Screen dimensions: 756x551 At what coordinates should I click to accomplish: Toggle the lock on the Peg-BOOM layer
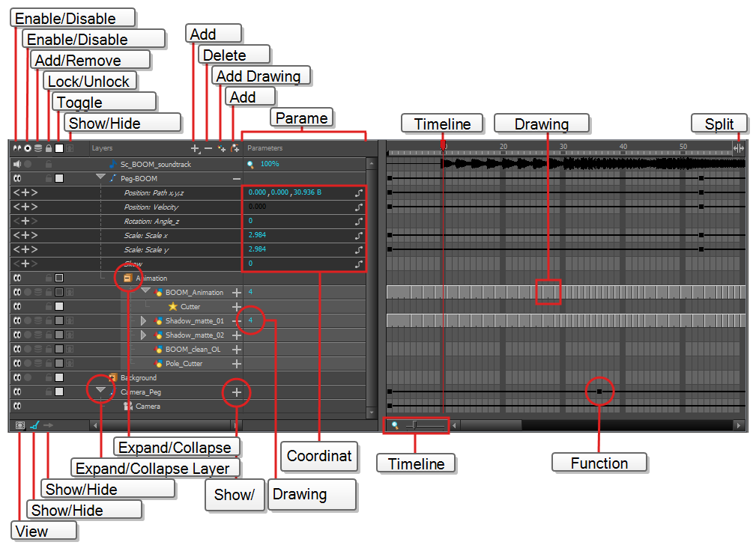point(48,178)
